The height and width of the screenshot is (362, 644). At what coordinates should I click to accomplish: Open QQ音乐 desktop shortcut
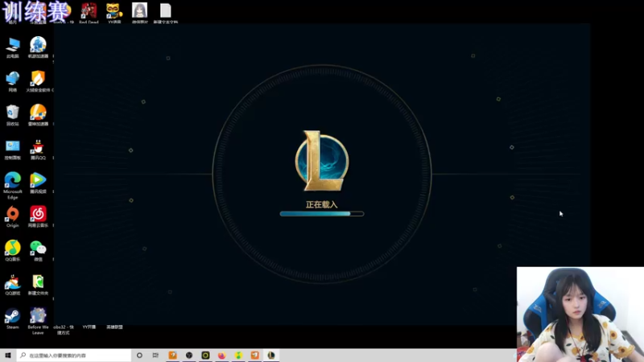click(13, 249)
